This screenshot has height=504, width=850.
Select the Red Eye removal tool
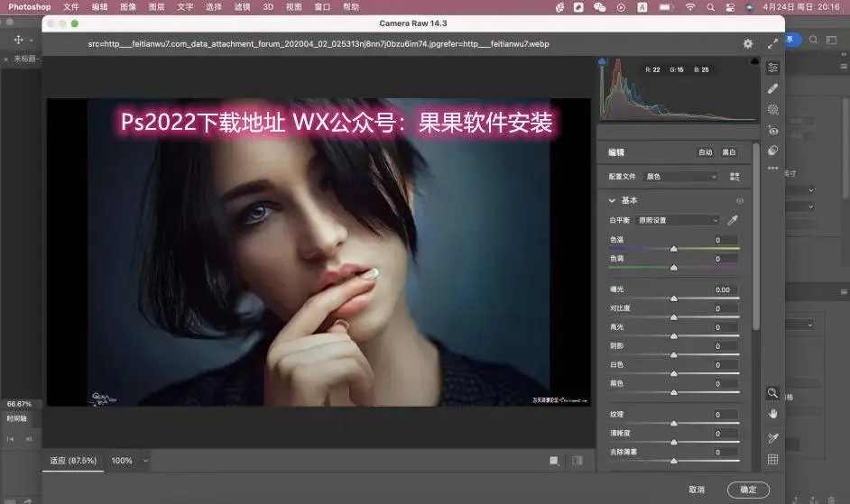click(x=773, y=131)
